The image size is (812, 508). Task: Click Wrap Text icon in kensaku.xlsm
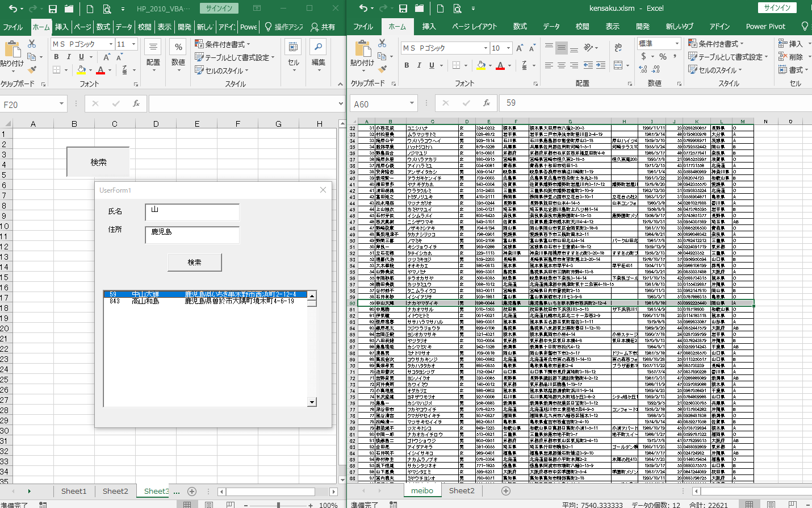click(x=618, y=48)
